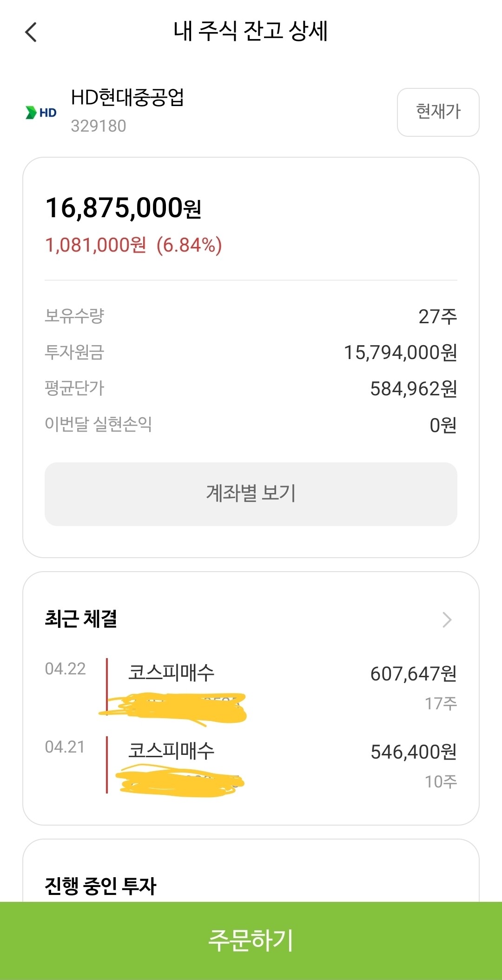Tap the 투자원금 15,794,000원 row
The width and height of the screenshot is (502, 980).
pyautogui.click(x=251, y=352)
